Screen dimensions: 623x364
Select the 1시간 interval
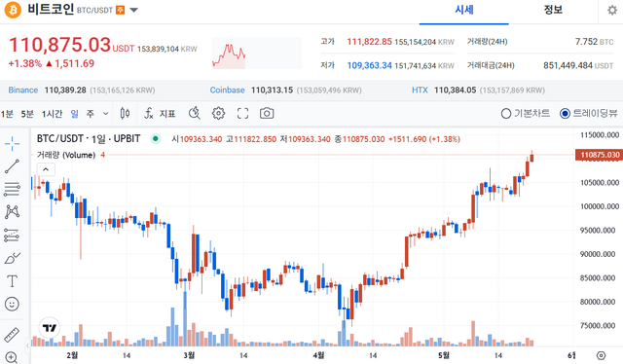point(52,114)
